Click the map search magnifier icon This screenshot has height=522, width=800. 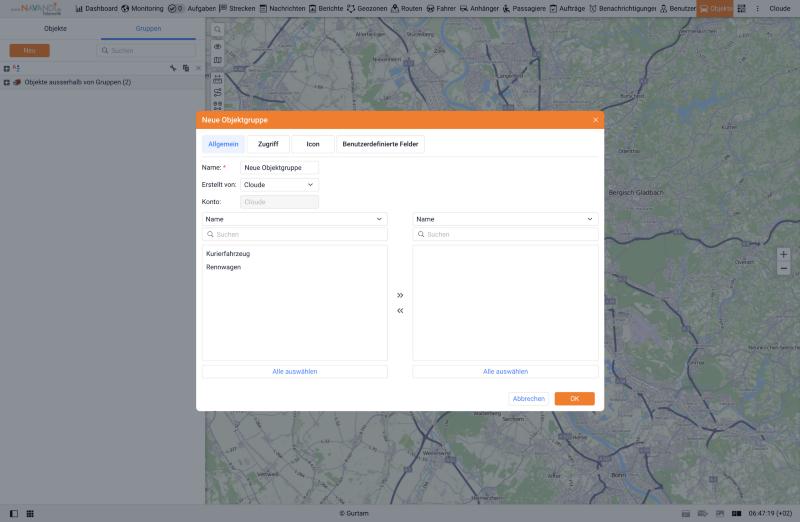point(217,30)
